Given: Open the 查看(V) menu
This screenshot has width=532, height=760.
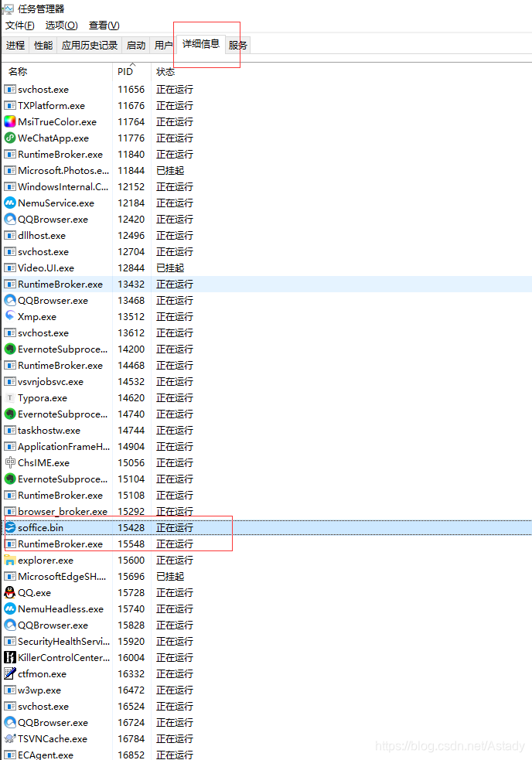Looking at the screenshot, I should 104,26.
